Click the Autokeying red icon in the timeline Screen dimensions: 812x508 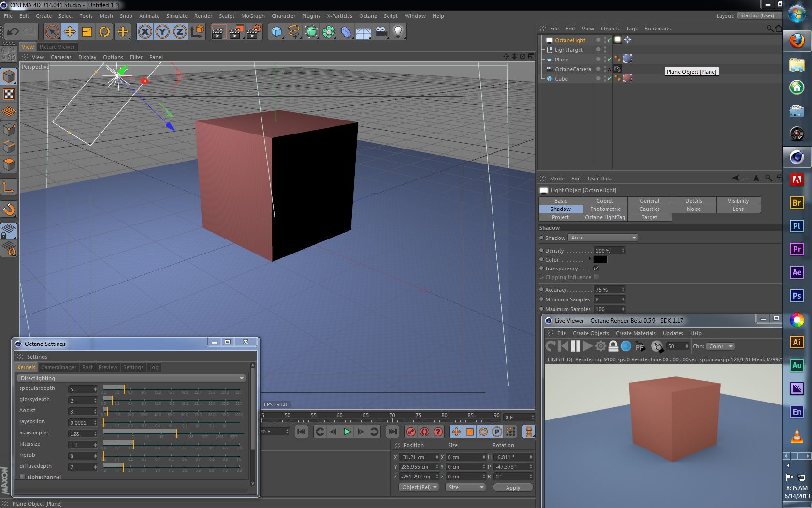tap(424, 432)
